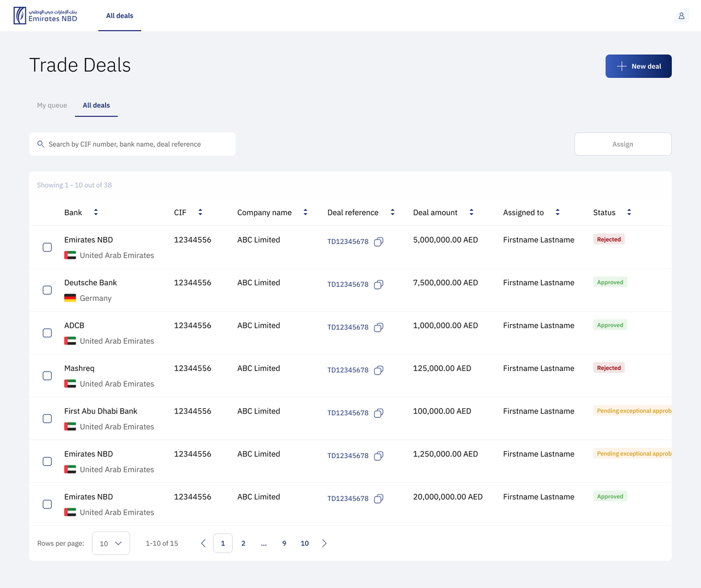Open the user profile icon
The width and height of the screenshot is (701, 588).
click(x=681, y=16)
